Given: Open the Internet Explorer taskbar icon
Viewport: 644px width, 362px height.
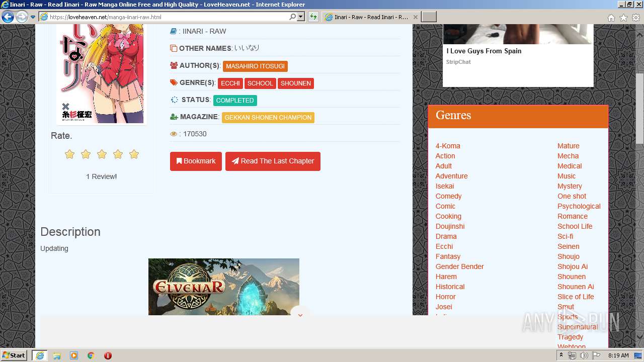Looking at the screenshot, I should tap(40, 355).
